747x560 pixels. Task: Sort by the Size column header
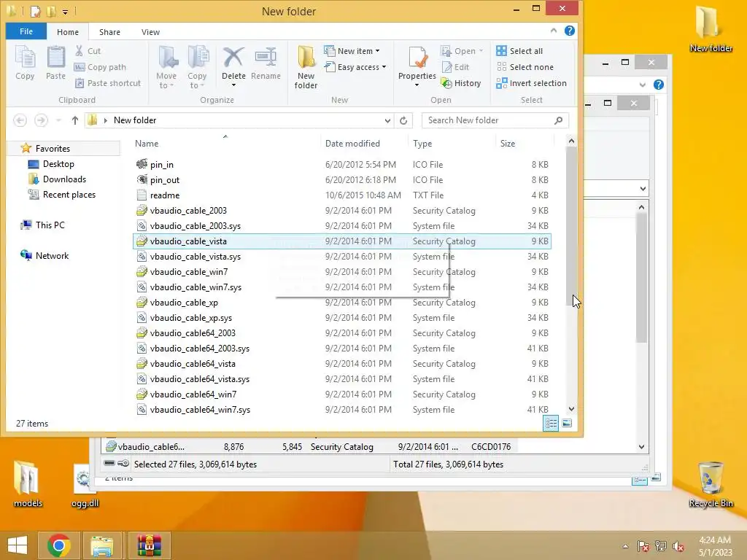(x=508, y=144)
